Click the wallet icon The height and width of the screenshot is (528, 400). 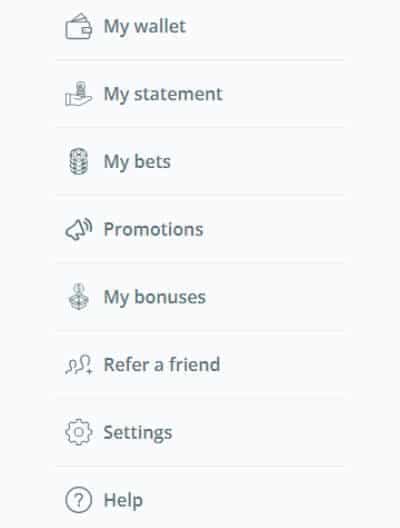point(78,26)
